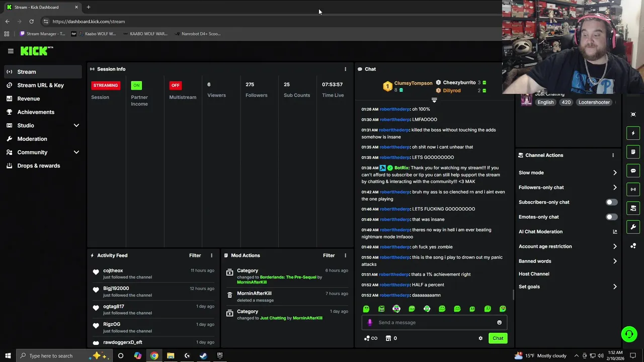Open Epic Games Launcher from taskbar
This screenshot has width=644, height=362.
(220, 356)
